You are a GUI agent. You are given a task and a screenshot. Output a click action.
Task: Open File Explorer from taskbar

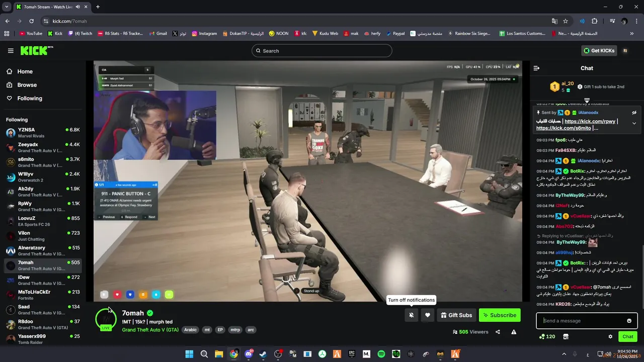(219, 354)
